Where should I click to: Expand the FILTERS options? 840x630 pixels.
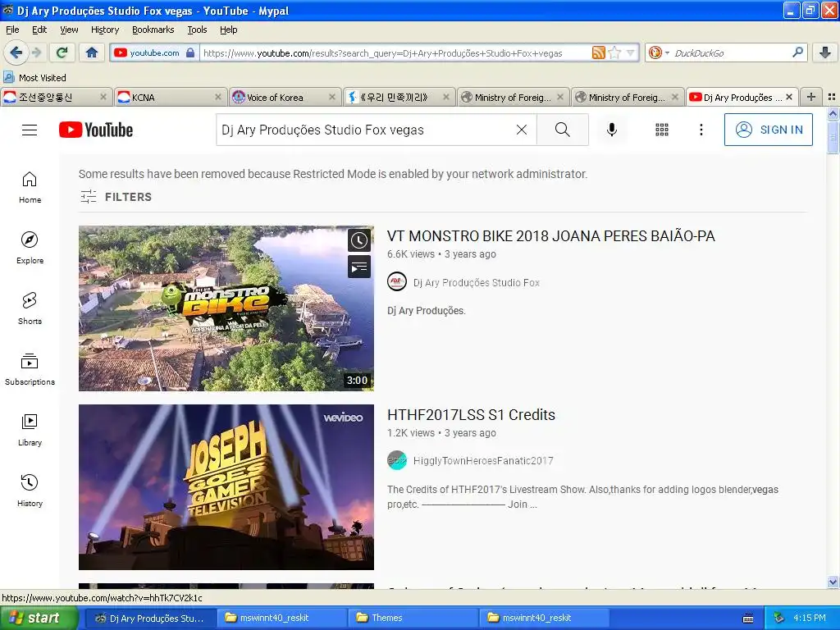[x=116, y=197]
